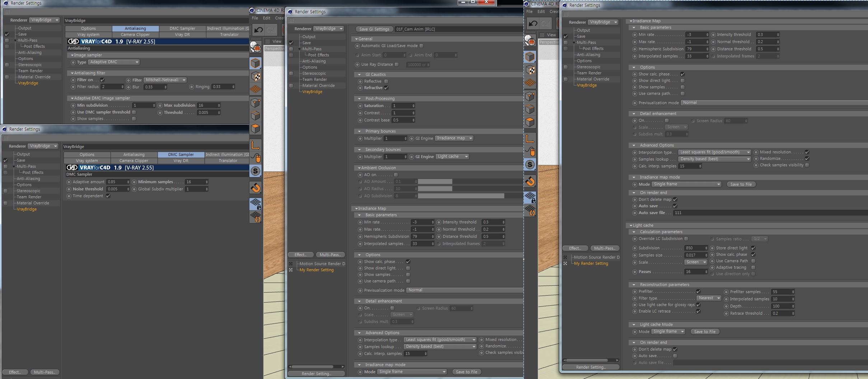Screen dimensions: 868x379
Task: Open Edit menu in left Cinema 4D window
Action: point(267,18)
